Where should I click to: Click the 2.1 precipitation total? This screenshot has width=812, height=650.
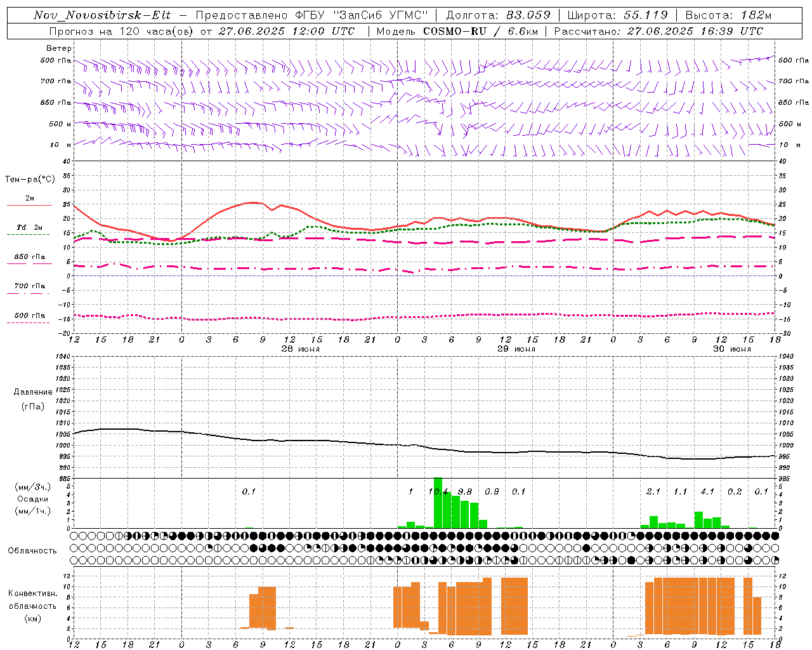[653, 492]
